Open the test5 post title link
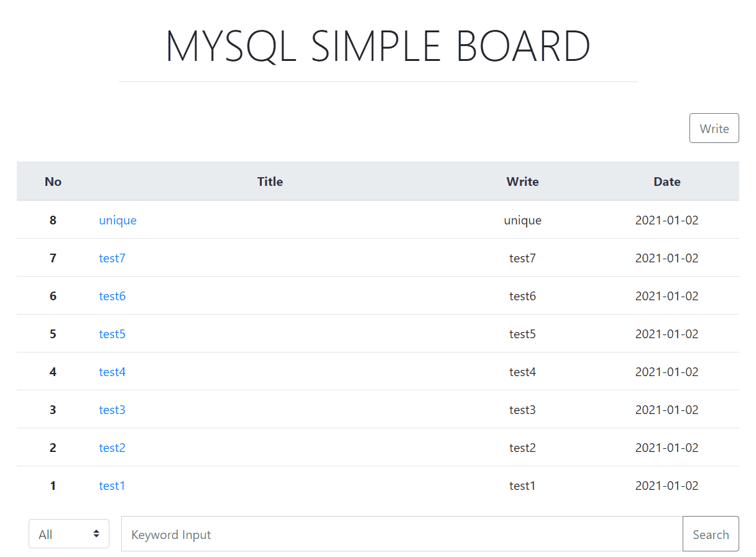Viewport: 756px width, 557px height. (x=112, y=334)
